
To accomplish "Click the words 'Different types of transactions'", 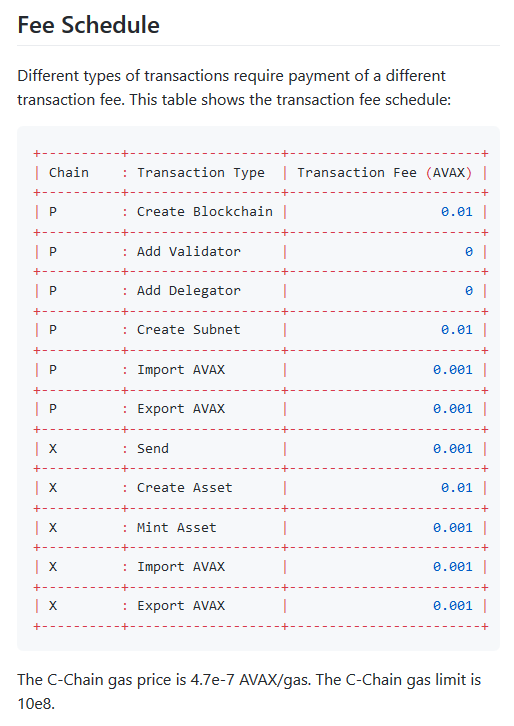I will 123,76.
